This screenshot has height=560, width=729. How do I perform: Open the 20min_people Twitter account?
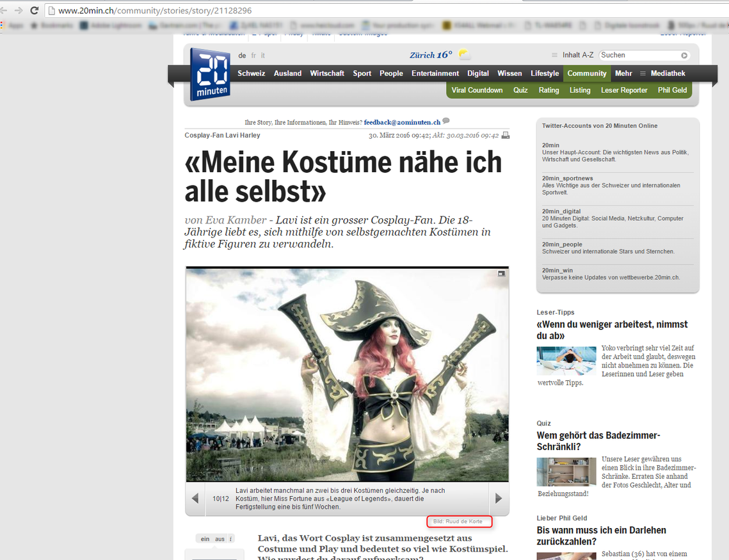pos(562,244)
